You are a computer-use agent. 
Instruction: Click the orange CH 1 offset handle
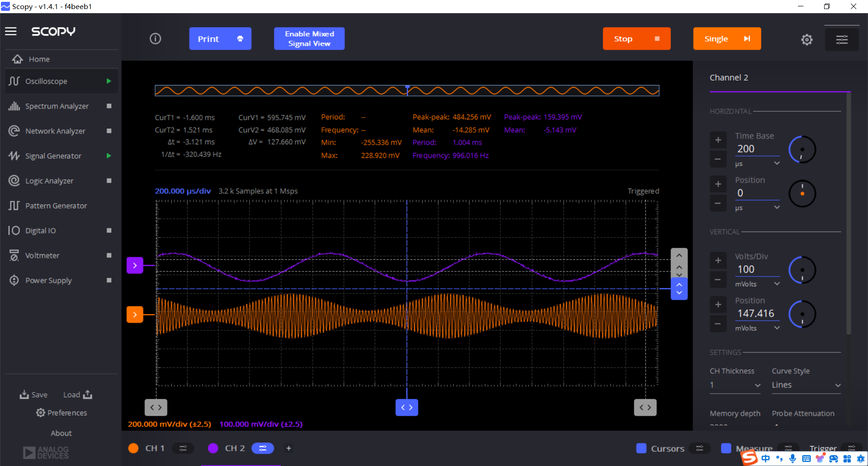pyautogui.click(x=135, y=314)
